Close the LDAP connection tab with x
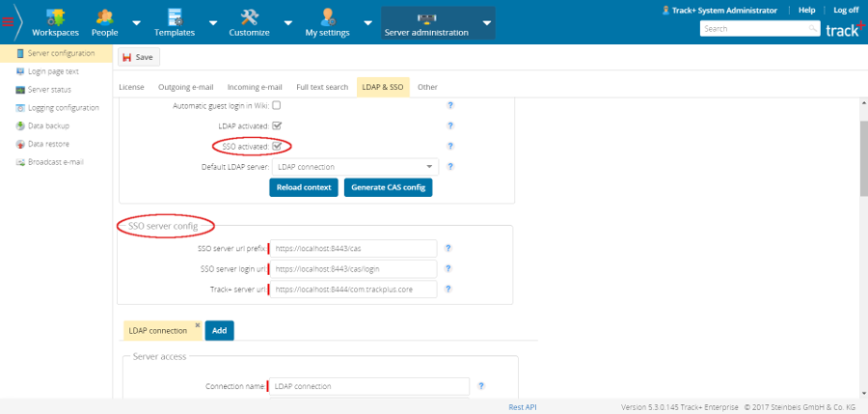The height and width of the screenshot is (414, 868). pos(198,325)
